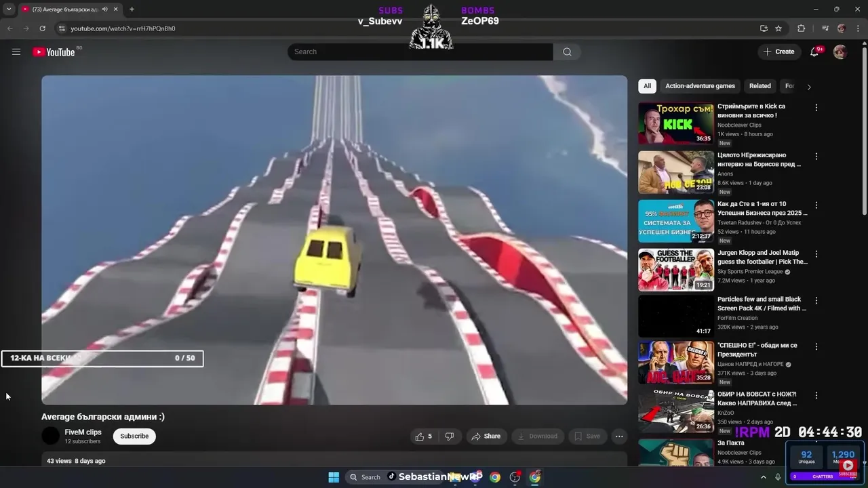Click the browser back arrow

[x=9, y=28]
